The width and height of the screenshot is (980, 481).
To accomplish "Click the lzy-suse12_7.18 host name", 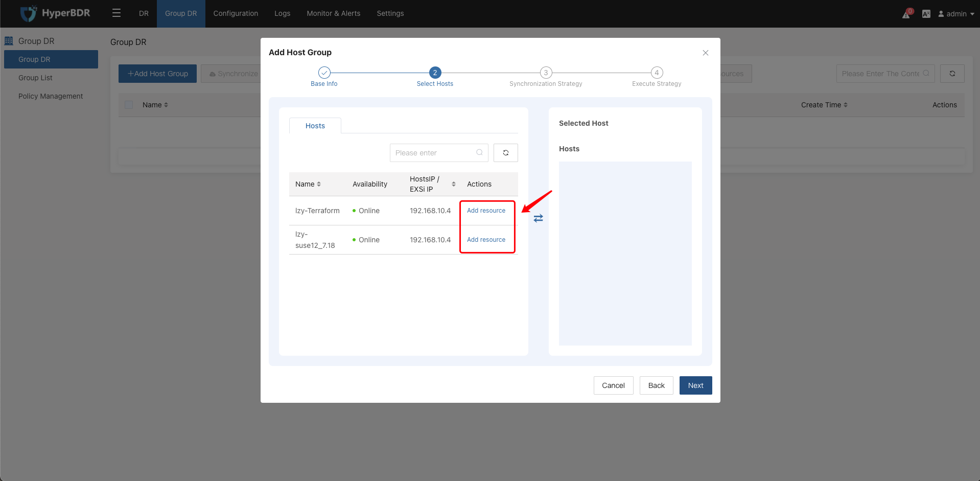I will tap(315, 240).
